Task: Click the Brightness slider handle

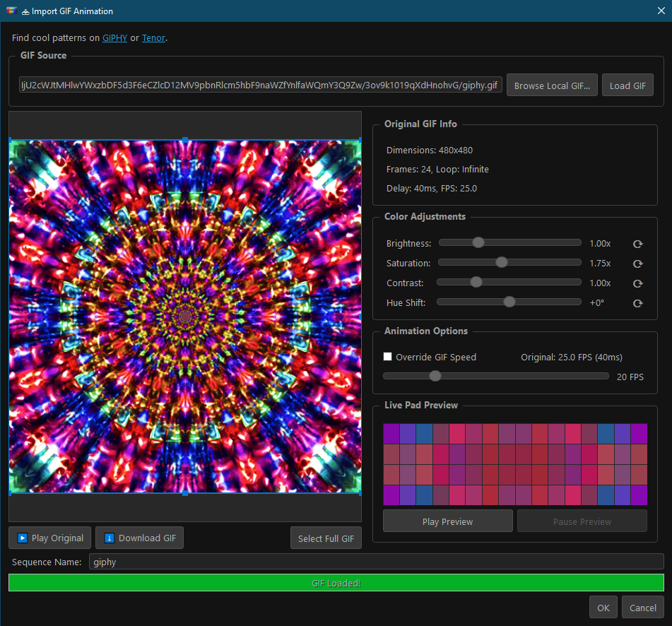Action: (478, 242)
